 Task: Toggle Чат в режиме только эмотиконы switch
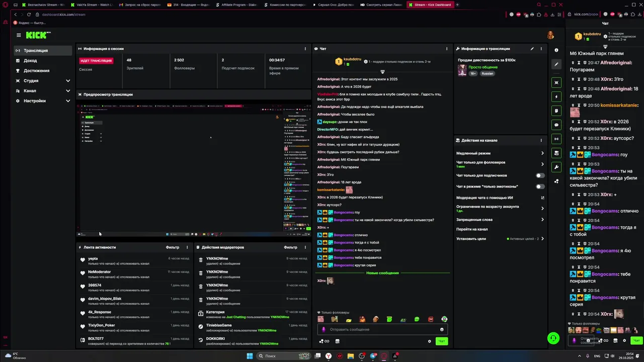click(540, 187)
